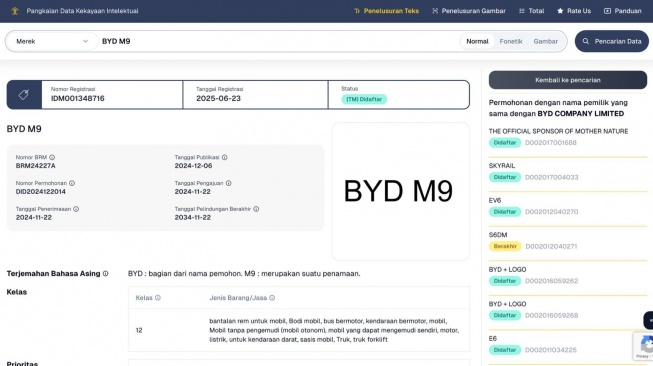Viewport: 653px width, 366px height.
Task: Select the Normal search mode
Action: (x=477, y=41)
